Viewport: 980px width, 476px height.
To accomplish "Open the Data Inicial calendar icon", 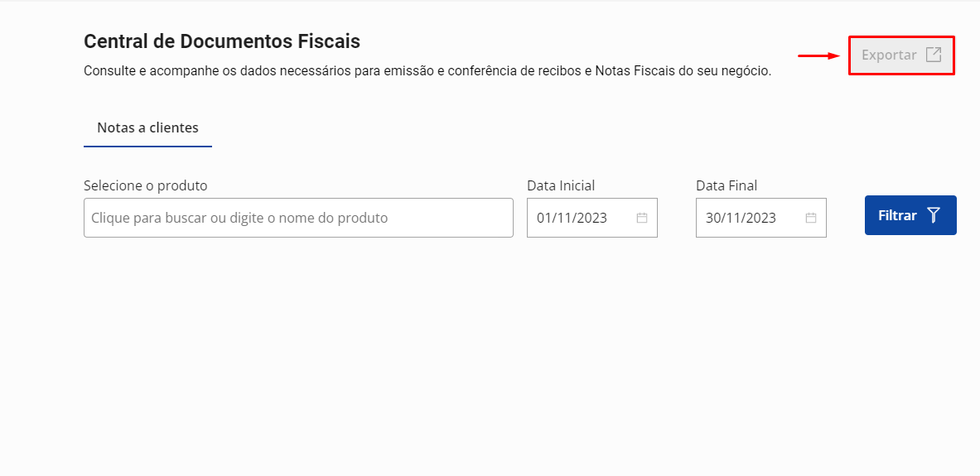I will tap(641, 218).
